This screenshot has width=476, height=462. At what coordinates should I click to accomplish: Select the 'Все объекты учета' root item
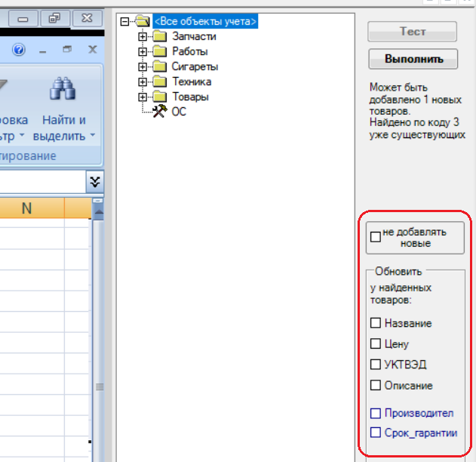click(x=205, y=22)
